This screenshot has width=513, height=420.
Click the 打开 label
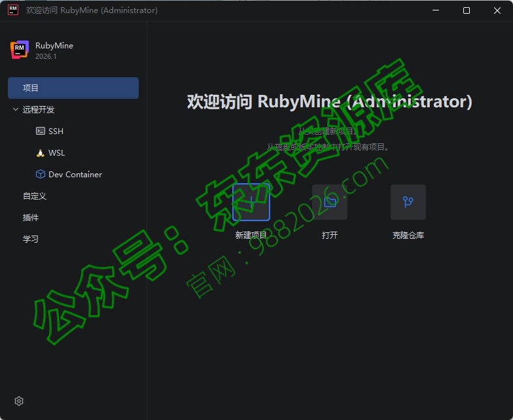[x=330, y=236]
